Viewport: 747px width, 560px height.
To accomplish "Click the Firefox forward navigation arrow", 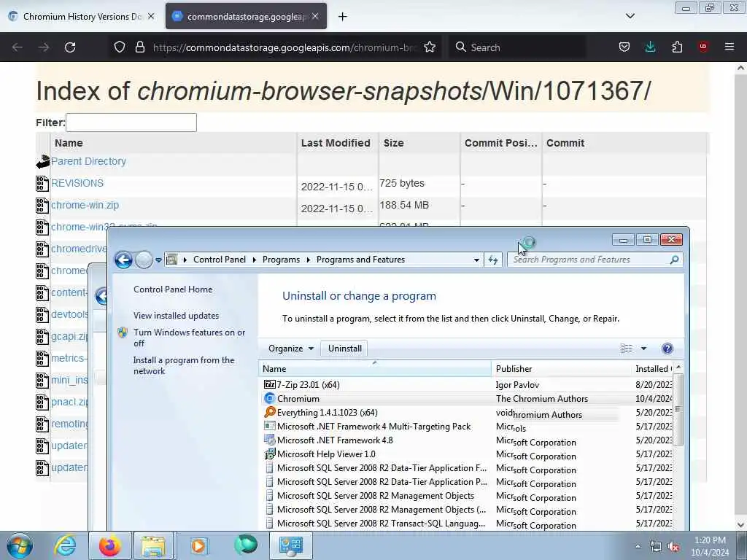I will (43, 47).
